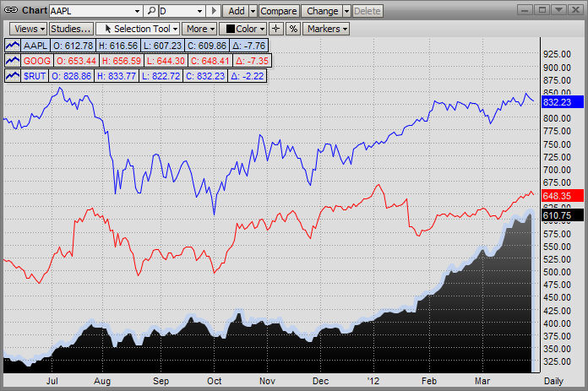Screen dimensions: 588x391
Task: Click AAPL low value L: 607.23
Action: click(162, 46)
